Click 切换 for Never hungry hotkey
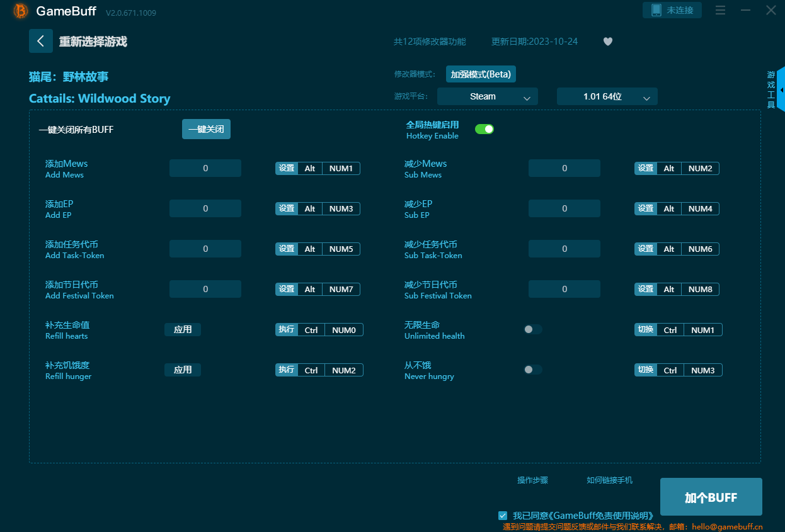 646,370
